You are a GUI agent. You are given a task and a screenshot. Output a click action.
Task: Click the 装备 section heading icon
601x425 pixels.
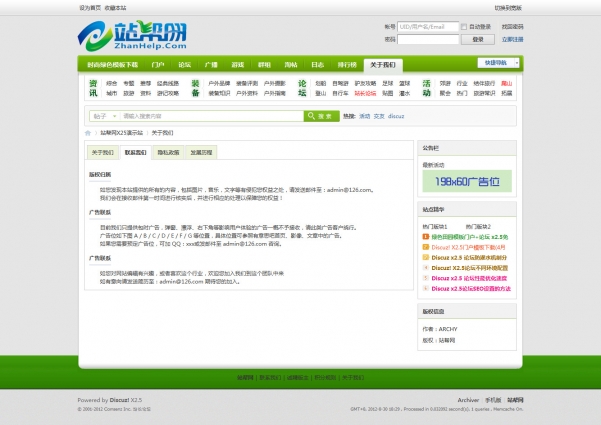pos(196,89)
